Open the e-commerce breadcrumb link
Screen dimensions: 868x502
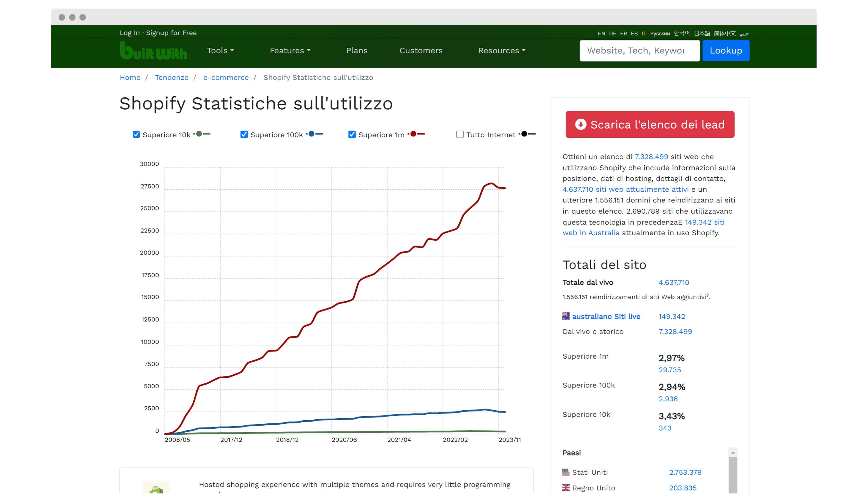226,77
